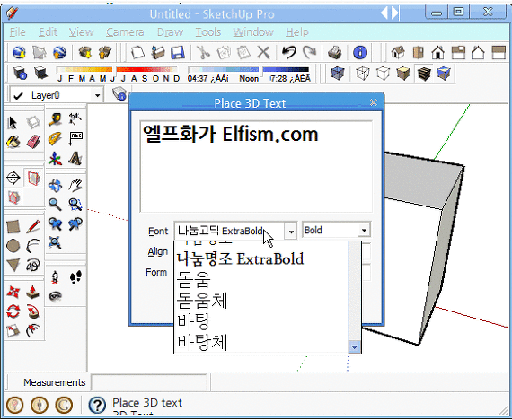512x420 pixels.
Task: Click the Save floppy disk icon
Action: click(178, 52)
